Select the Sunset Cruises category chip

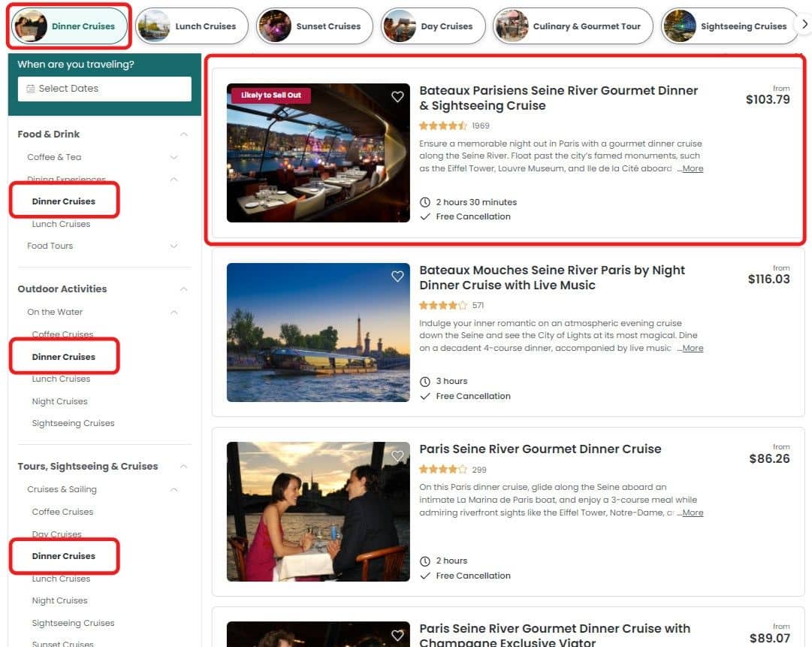(314, 26)
